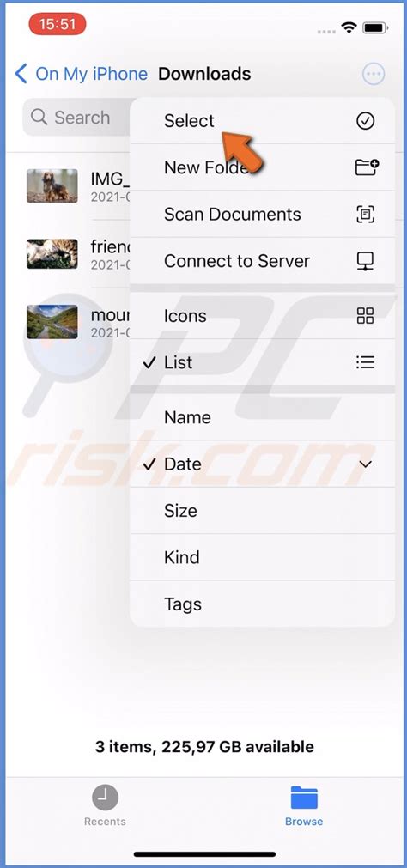
Task: Tap the Connect to Server monitor icon
Action: click(366, 261)
